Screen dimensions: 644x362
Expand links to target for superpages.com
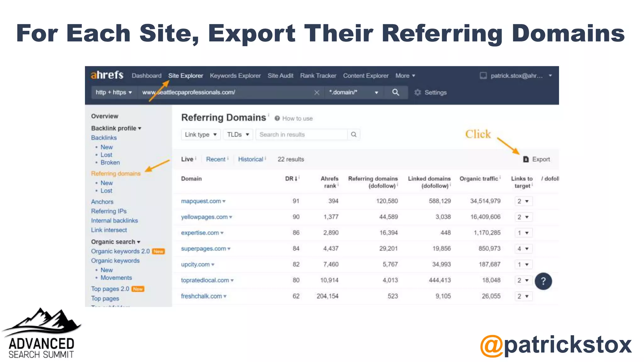click(524, 249)
